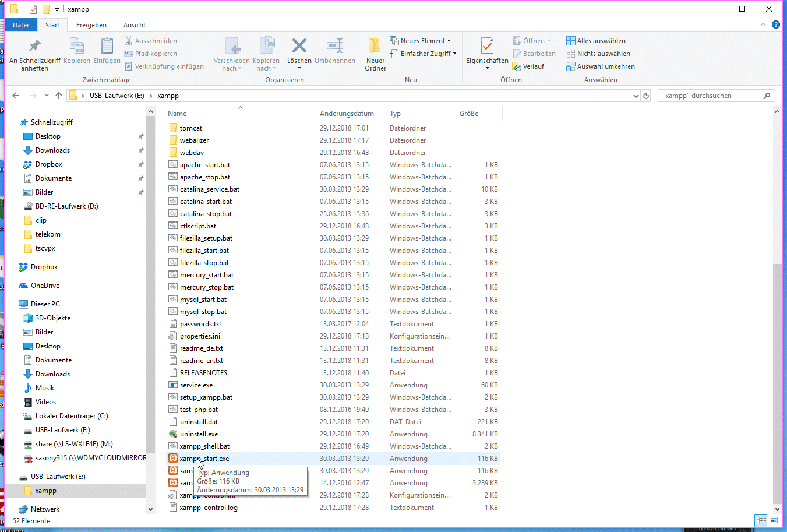
Task: Select OneDrive in navigation pane
Action: coord(45,286)
